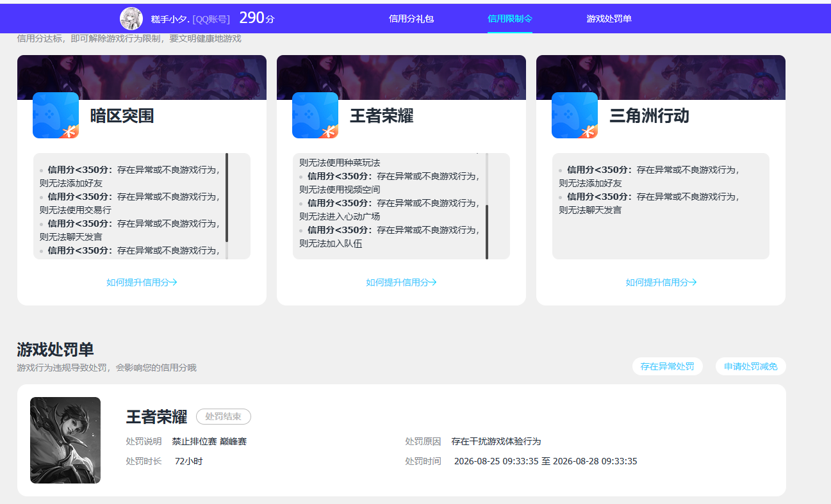Open 如何提升信用分 link under 暗区突围

142,282
